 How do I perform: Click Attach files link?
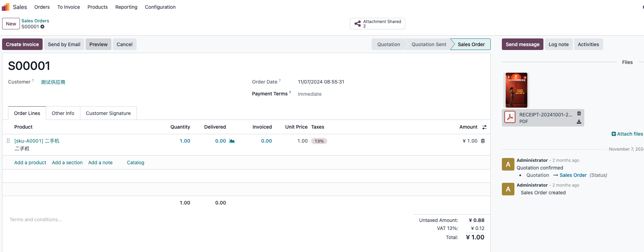[627, 134]
